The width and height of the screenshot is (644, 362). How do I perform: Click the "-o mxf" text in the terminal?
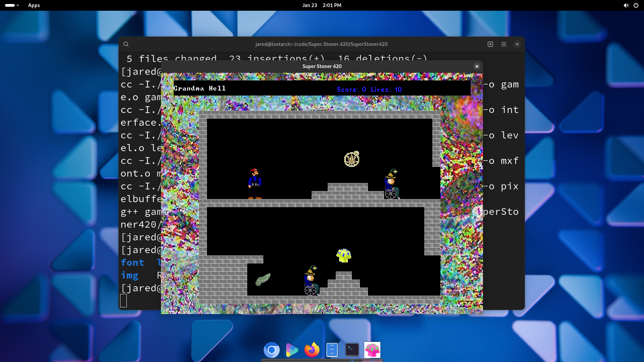click(501, 161)
